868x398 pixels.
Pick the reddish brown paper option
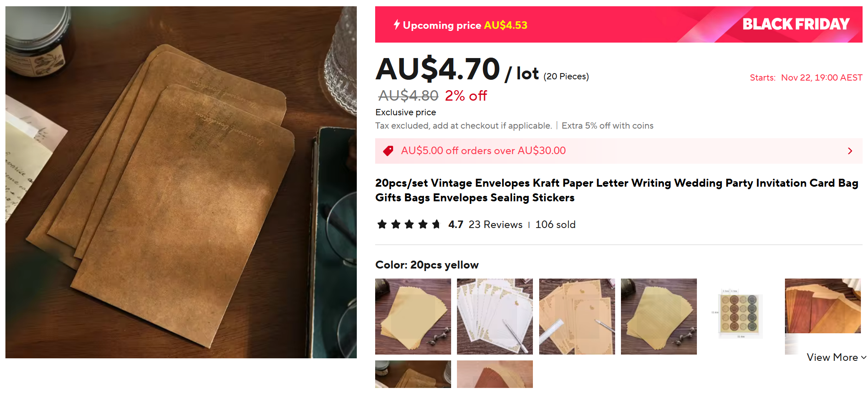click(495, 374)
